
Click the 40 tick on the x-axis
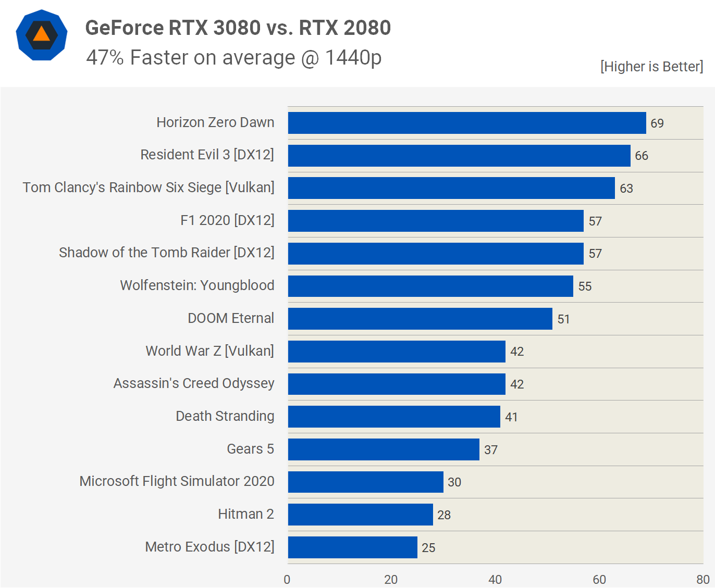coord(495,579)
